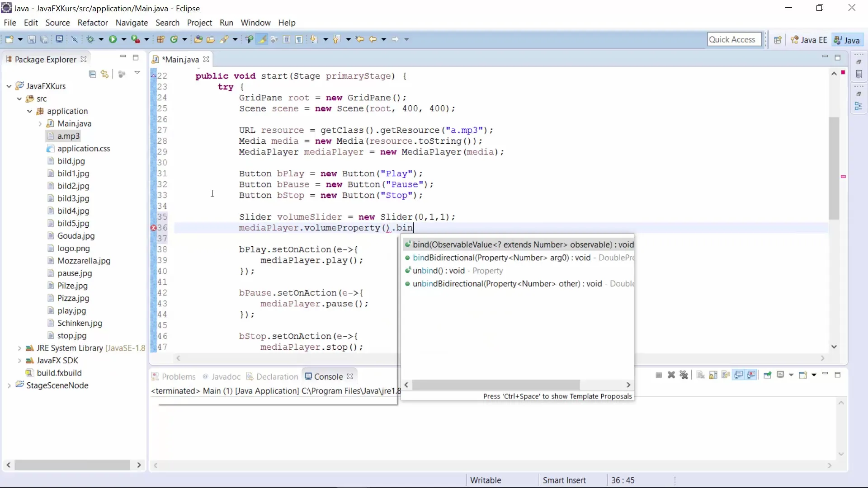Click the Quick Access search field
868x488 pixels.
[734, 39]
